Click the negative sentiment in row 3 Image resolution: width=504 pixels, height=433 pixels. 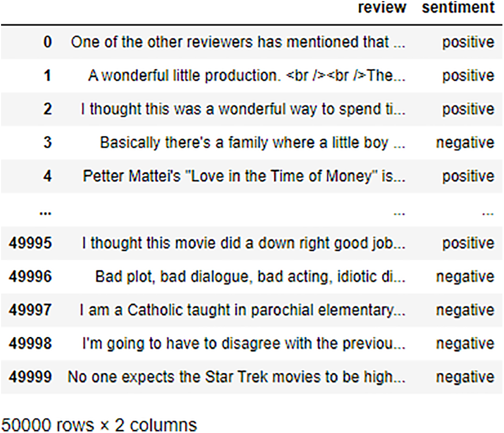click(465, 143)
